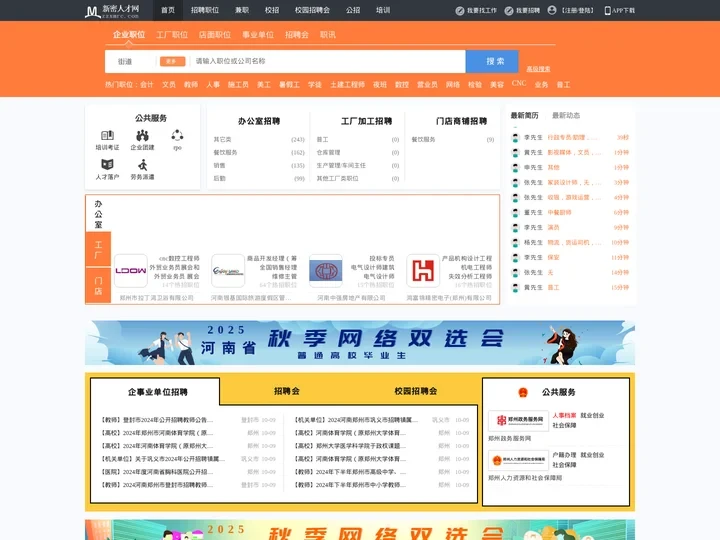Click the 我要找工作 compass icon
720x540 pixels.
pos(460,11)
